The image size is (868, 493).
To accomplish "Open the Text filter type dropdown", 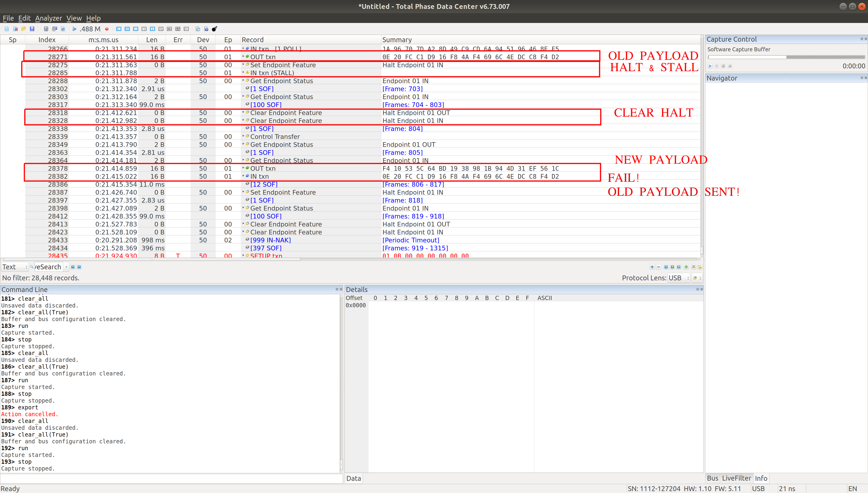I will pyautogui.click(x=15, y=267).
